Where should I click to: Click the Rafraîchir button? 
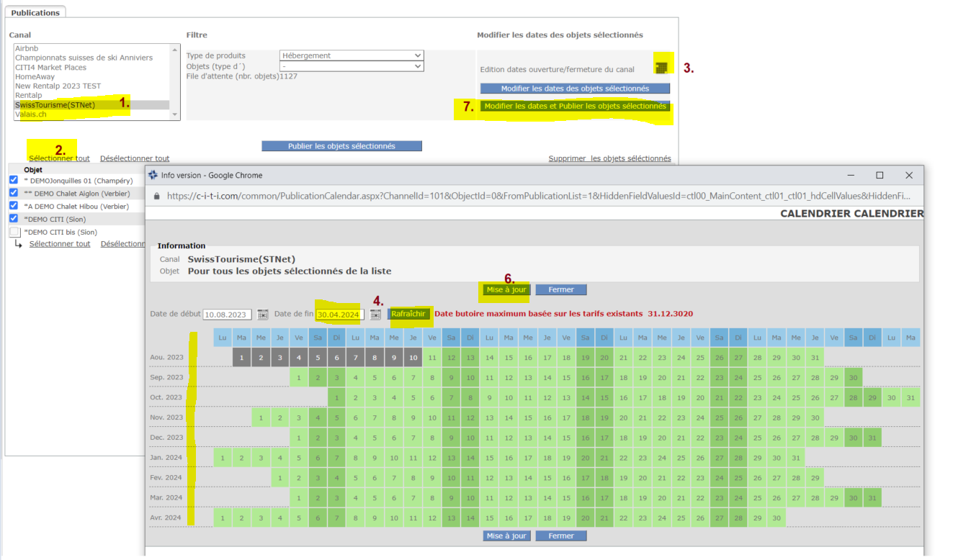(x=410, y=314)
